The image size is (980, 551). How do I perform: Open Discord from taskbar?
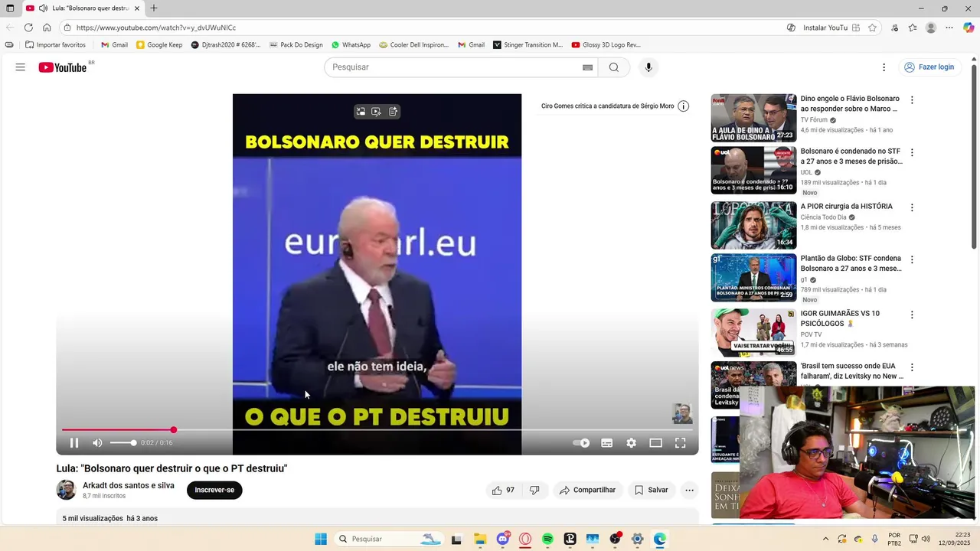[x=503, y=540]
